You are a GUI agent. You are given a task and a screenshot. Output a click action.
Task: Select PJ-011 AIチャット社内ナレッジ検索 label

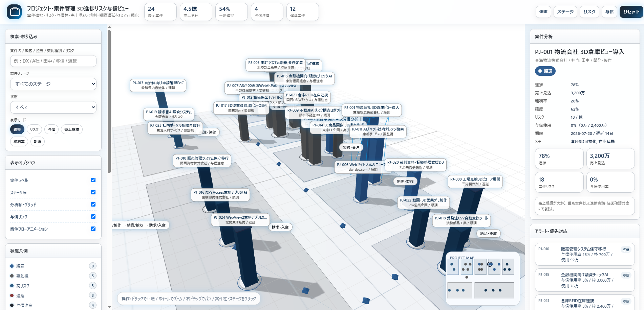pos(378,132)
